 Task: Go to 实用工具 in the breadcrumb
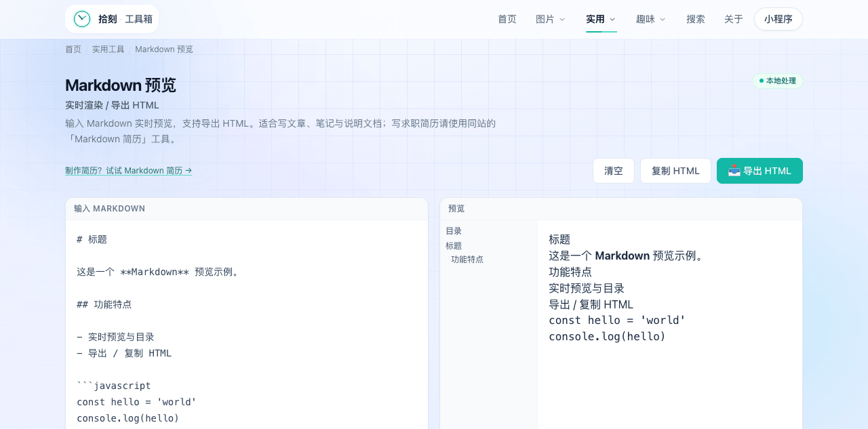pyautogui.click(x=108, y=49)
